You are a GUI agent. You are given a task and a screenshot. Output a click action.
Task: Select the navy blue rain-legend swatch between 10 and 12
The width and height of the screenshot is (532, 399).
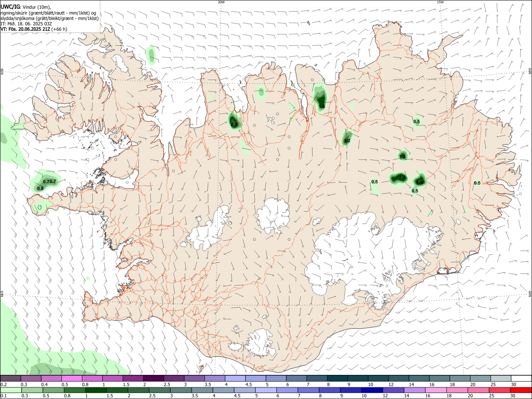(x=372, y=390)
